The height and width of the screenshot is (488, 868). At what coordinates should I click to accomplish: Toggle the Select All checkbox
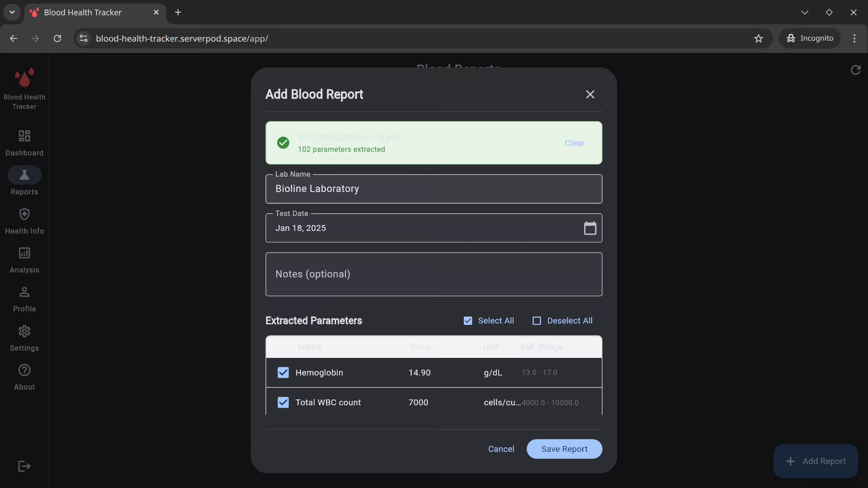click(468, 321)
